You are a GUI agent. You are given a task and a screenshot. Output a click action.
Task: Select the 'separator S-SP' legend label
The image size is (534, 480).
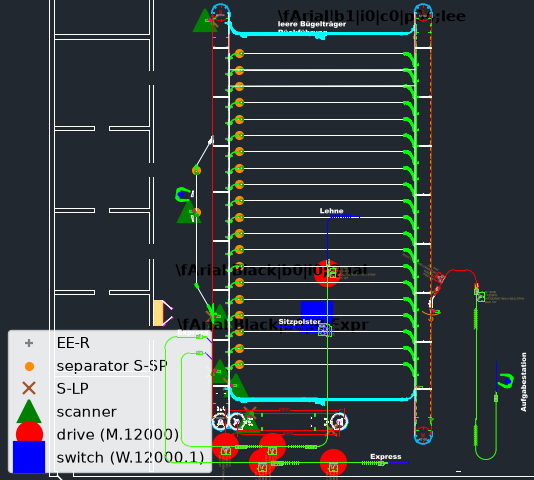[x=112, y=366]
